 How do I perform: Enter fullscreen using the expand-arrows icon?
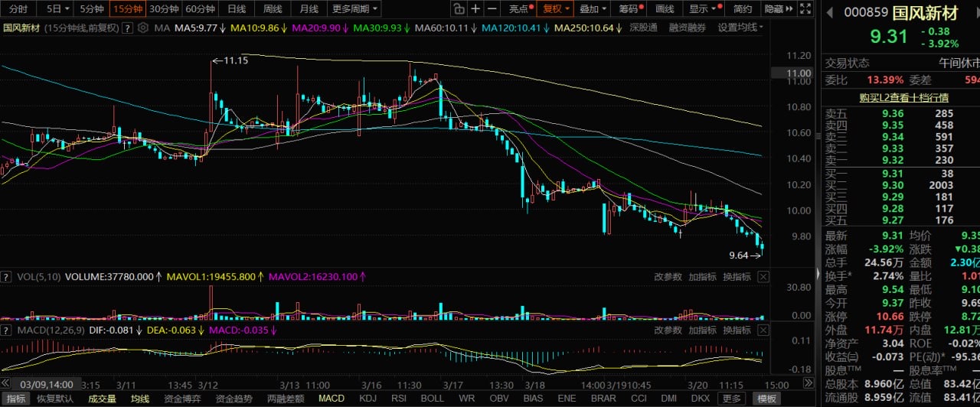[805, 9]
